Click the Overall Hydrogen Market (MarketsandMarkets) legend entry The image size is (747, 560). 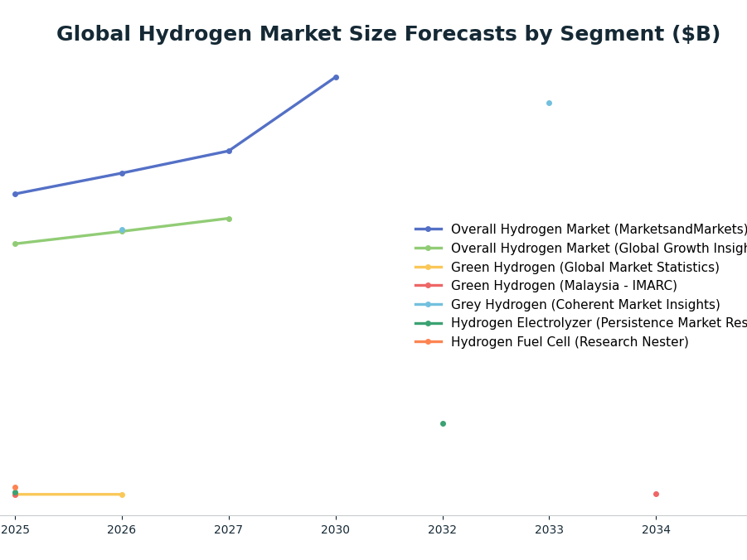[580, 229]
